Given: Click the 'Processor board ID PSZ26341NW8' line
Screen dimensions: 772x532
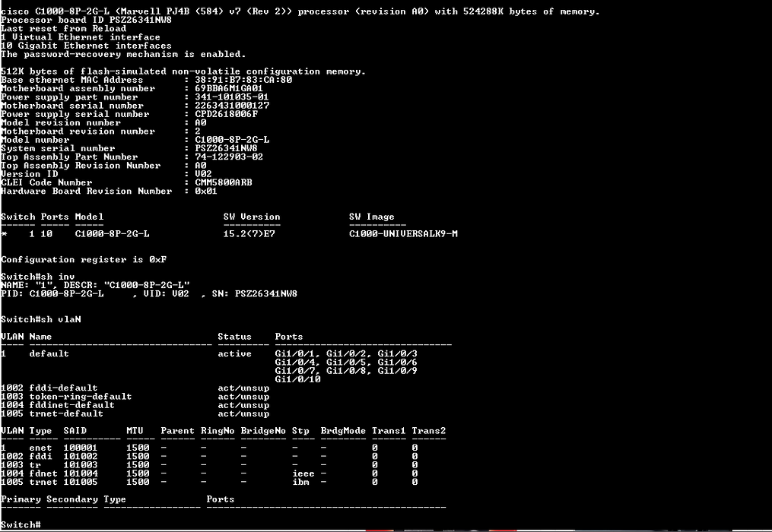Looking at the screenshot, I should pyautogui.click(x=86, y=21).
